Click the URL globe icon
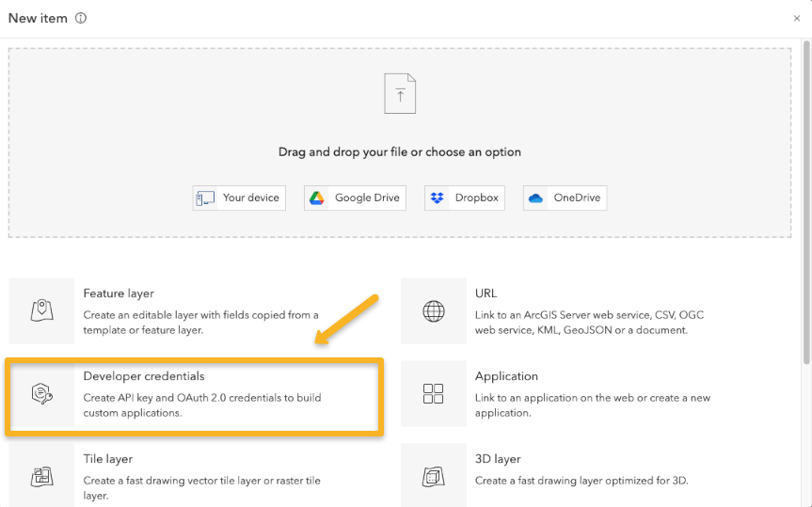This screenshot has height=507, width=812. [x=434, y=311]
